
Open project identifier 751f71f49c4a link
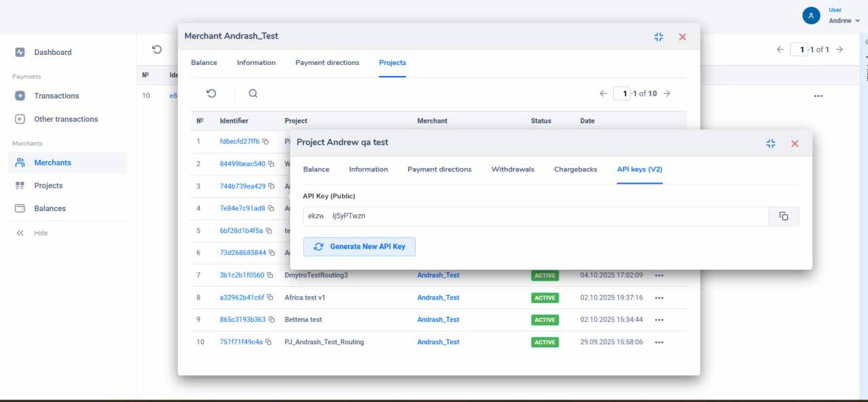click(241, 342)
